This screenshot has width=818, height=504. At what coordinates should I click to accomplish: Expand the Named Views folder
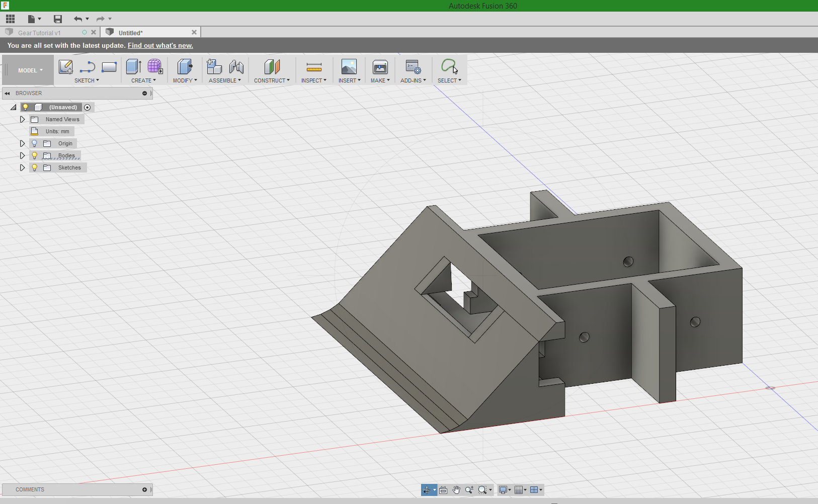22,119
